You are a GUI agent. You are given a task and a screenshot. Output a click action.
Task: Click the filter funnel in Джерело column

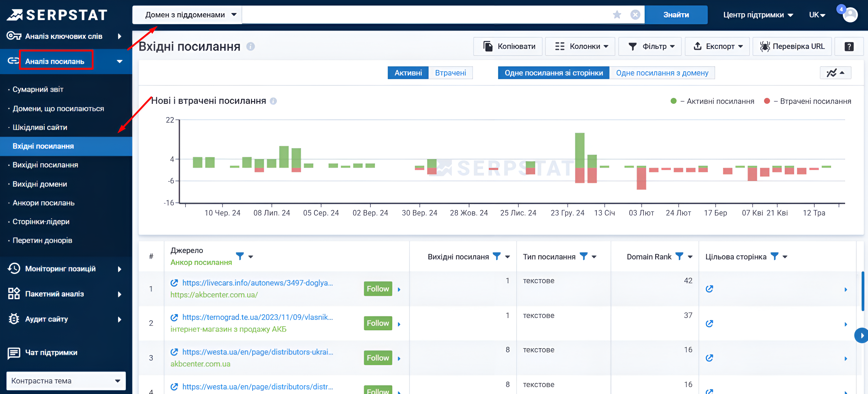tap(240, 257)
